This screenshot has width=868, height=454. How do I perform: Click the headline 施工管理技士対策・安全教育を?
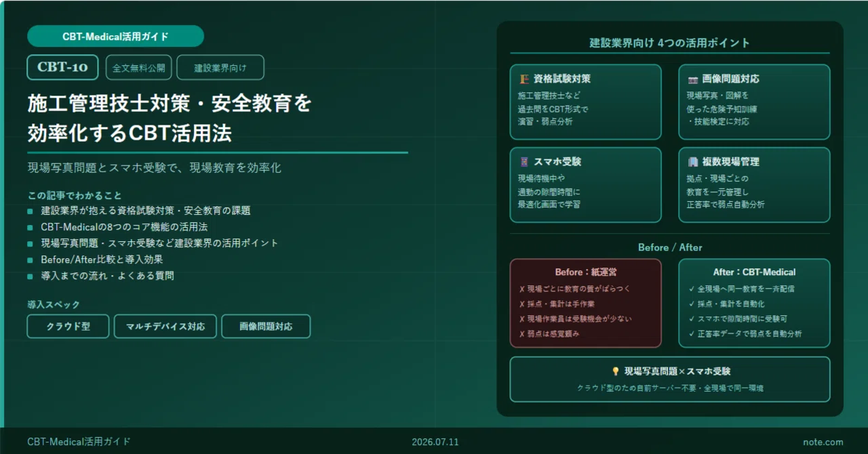point(170,103)
